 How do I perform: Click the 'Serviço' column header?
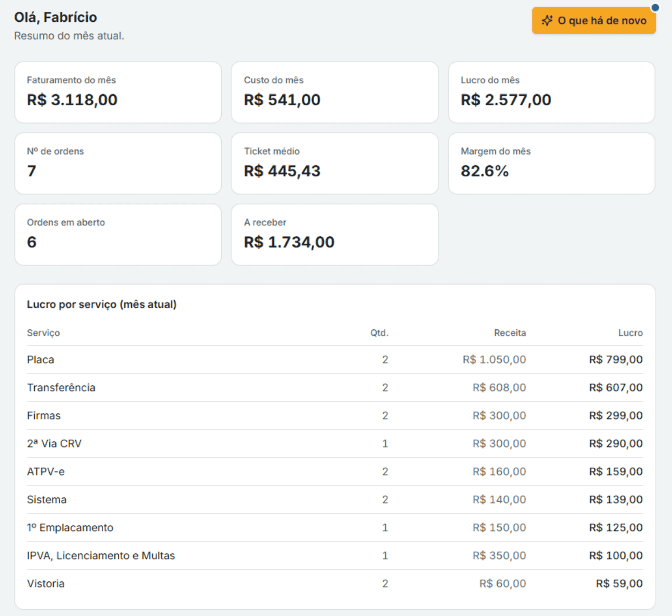[x=43, y=333]
